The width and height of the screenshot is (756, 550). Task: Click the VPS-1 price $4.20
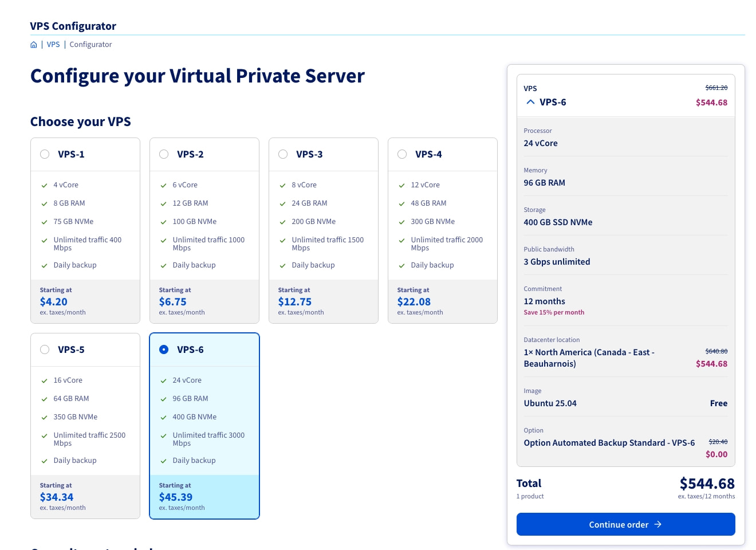(x=54, y=302)
